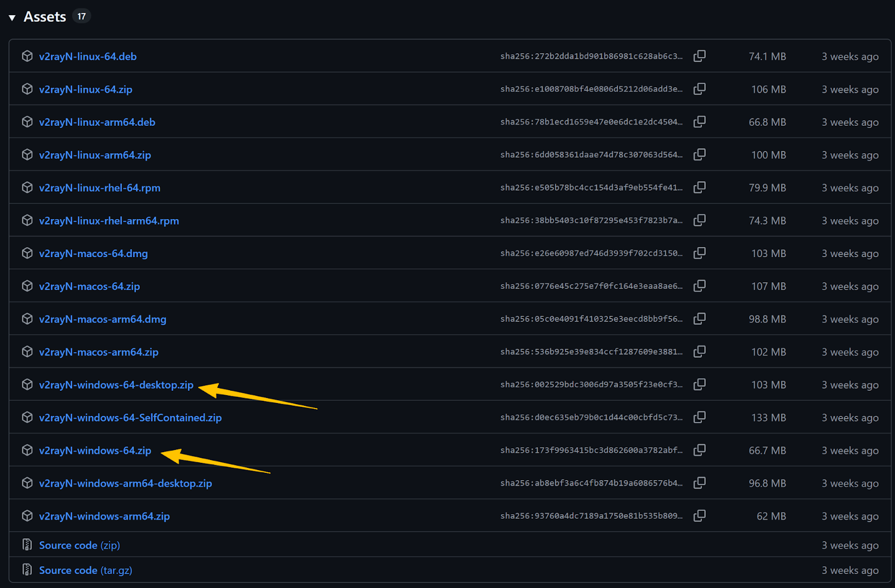
Task: Download Source code (tar.gz) archive
Action: [x=86, y=570]
